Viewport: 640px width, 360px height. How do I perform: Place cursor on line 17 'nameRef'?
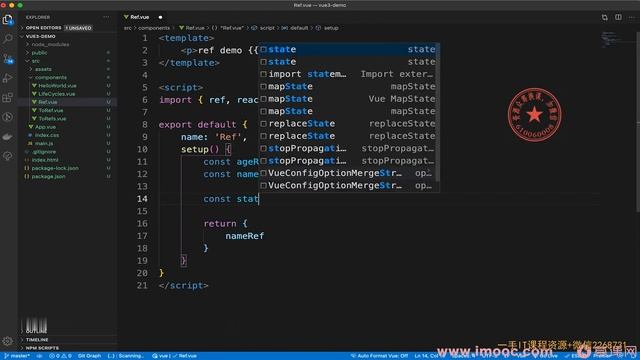pos(244,236)
